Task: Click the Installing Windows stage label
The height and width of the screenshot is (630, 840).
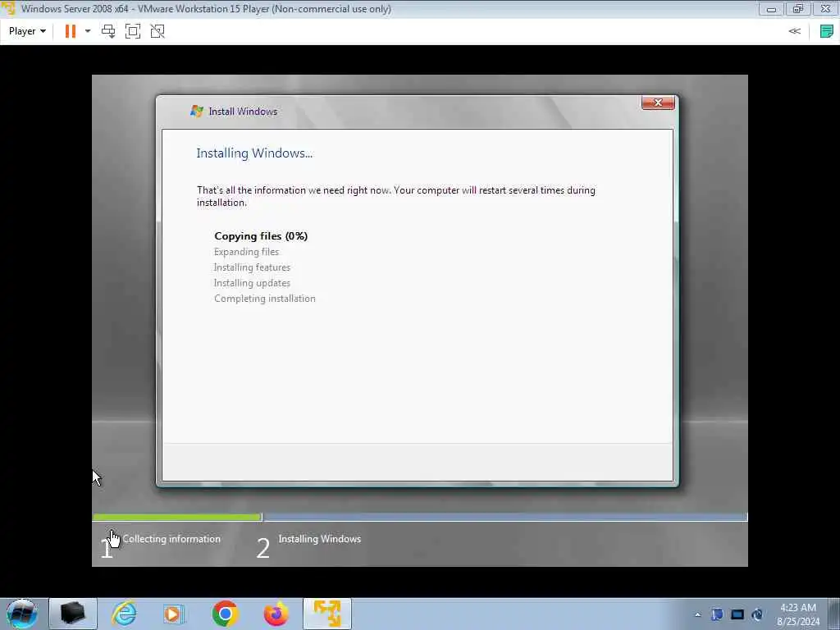Action: click(x=320, y=539)
